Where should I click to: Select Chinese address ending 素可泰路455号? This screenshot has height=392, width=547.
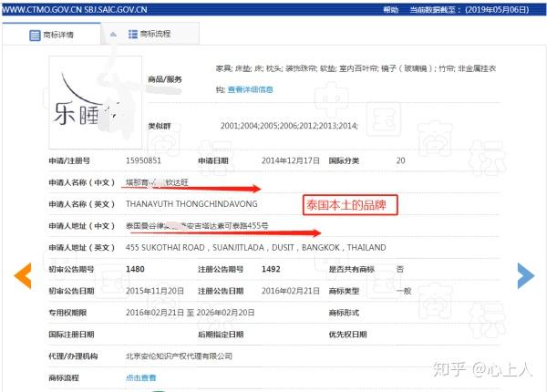coord(197,226)
